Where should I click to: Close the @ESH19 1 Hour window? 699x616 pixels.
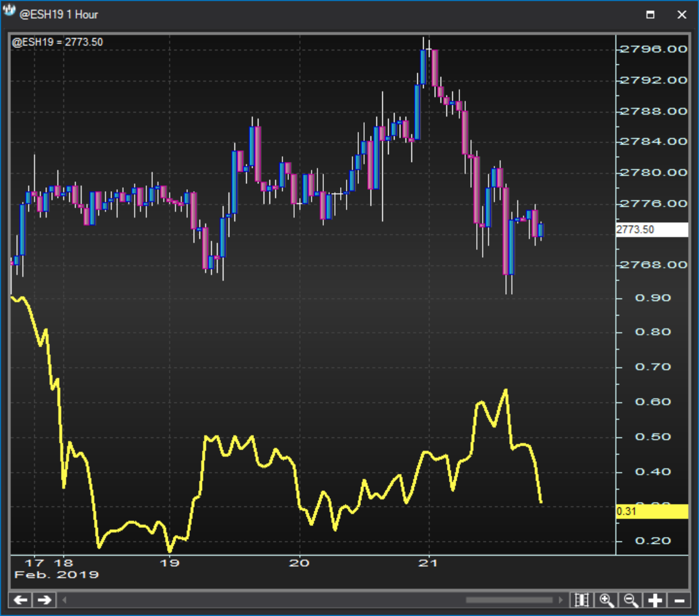(682, 15)
